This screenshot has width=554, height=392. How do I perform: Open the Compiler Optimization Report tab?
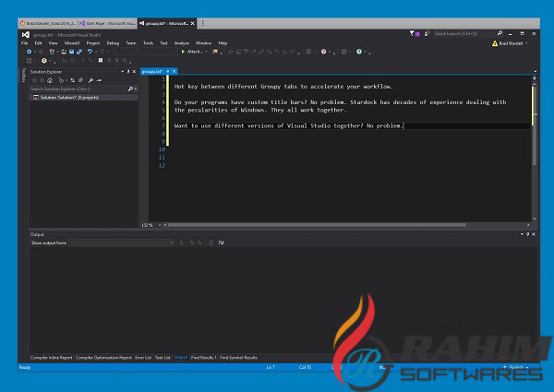tap(103, 358)
